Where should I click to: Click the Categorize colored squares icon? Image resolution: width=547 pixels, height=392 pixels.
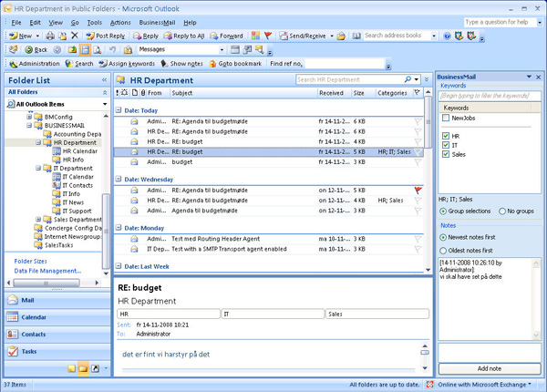pos(255,36)
